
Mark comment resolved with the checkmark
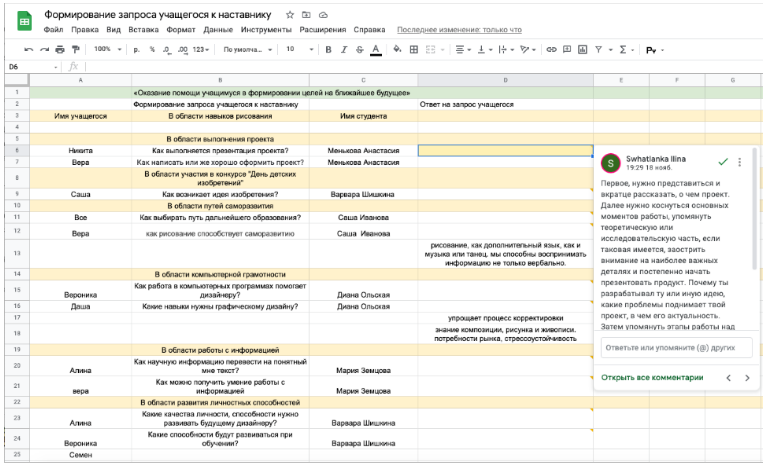pyautogui.click(x=722, y=161)
